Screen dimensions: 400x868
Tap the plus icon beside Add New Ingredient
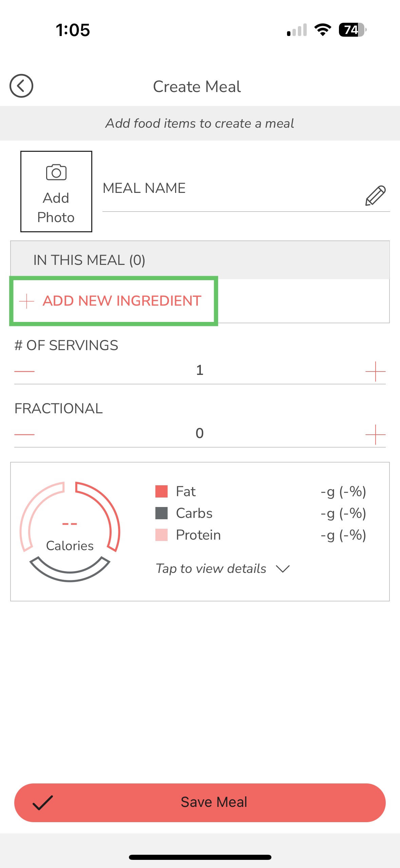[26, 301]
